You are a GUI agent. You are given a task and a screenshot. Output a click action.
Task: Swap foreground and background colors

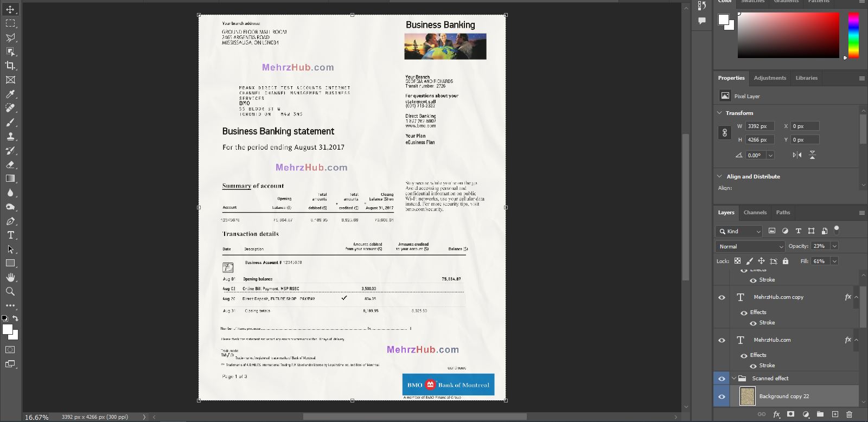tap(16, 318)
